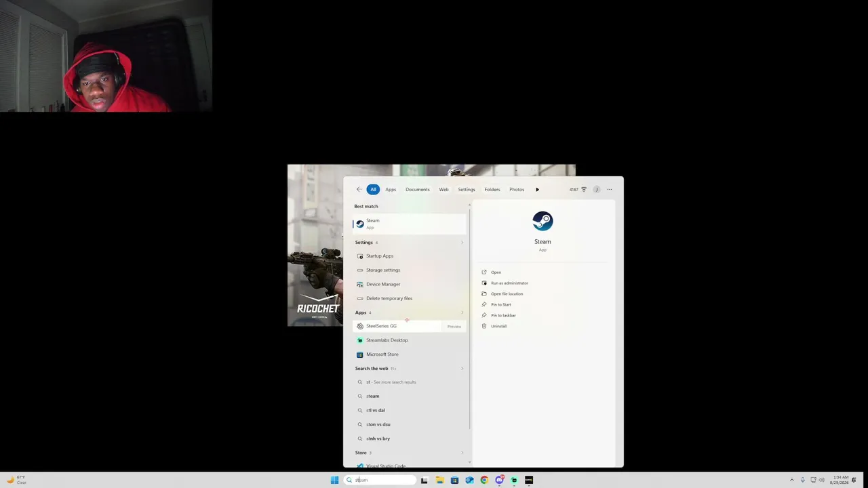Image resolution: width=868 pixels, height=488 pixels.
Task: Expand the Apps results group
Action: coord(462,312)
